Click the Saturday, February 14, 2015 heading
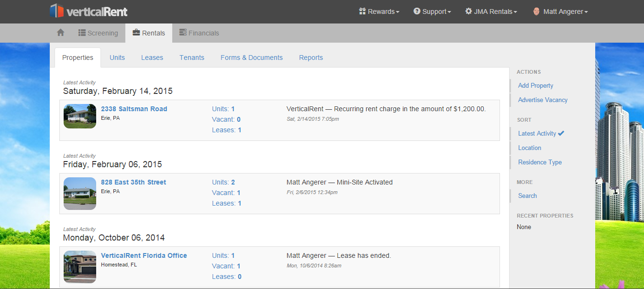 (118, 91)
